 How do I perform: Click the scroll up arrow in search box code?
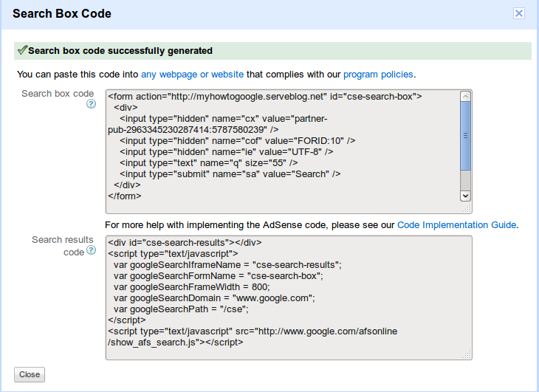[465, 97]
